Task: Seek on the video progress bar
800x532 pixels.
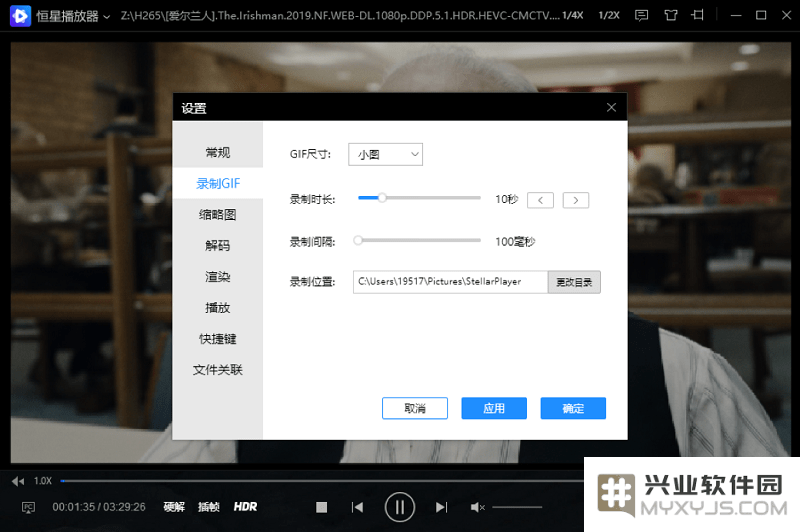Action: click(322, 480)
